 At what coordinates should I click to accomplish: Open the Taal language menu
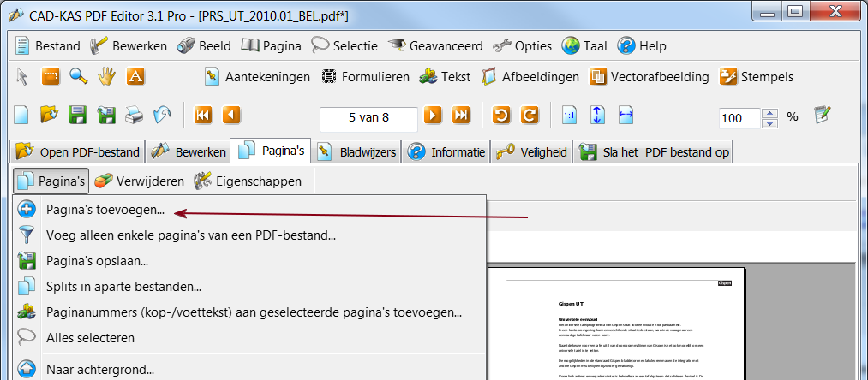point(584,46)
